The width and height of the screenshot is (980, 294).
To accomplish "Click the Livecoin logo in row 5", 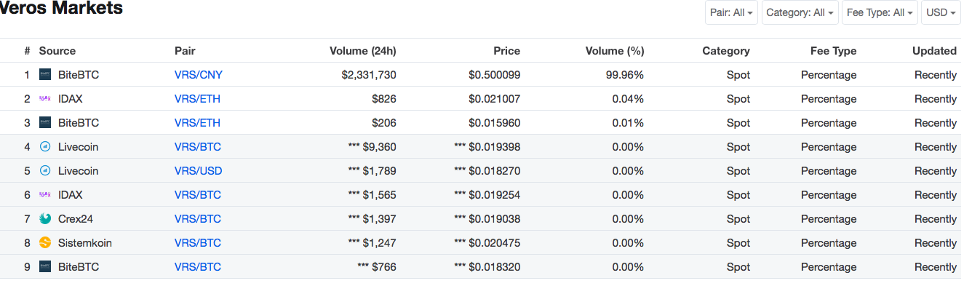I will 45,170.
